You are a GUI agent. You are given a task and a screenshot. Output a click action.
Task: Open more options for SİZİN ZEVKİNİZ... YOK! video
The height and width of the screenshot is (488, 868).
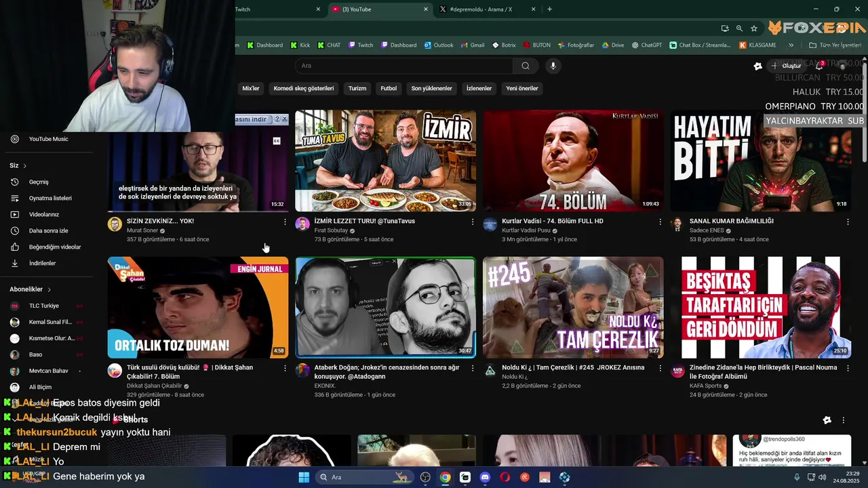tap(285, 222)
